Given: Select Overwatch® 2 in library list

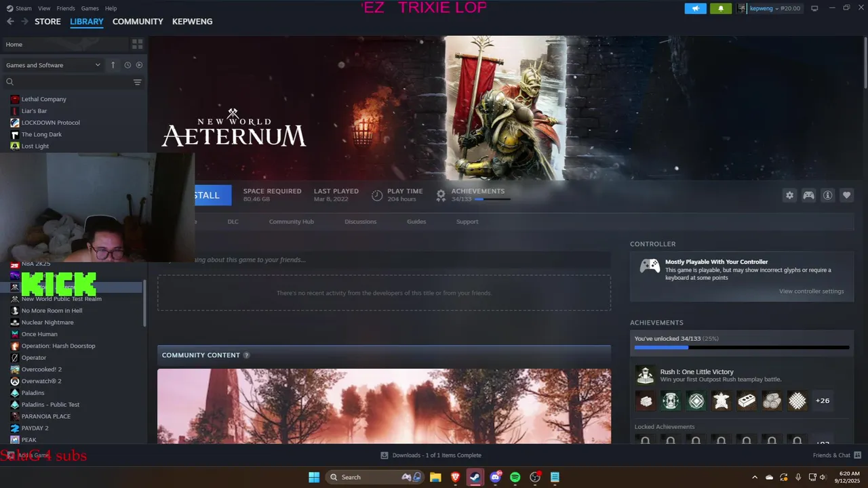Looking at the screenshot, I should 41,381.
